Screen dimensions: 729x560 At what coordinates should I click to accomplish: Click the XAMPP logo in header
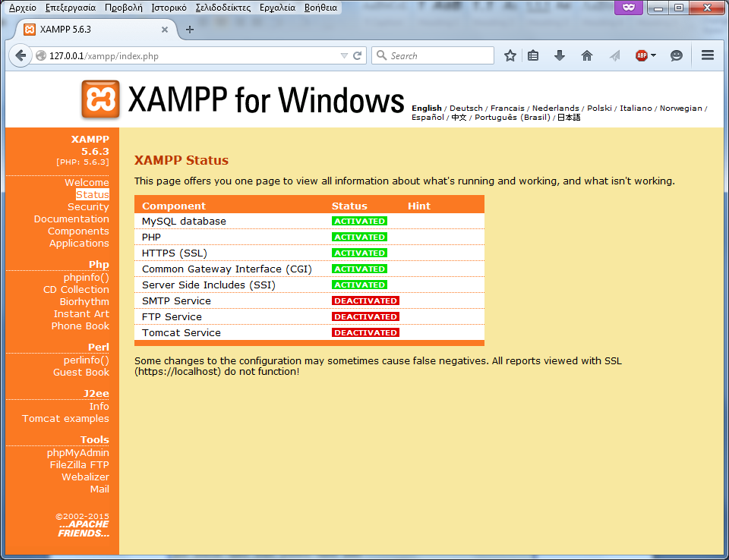click(100, 99)
